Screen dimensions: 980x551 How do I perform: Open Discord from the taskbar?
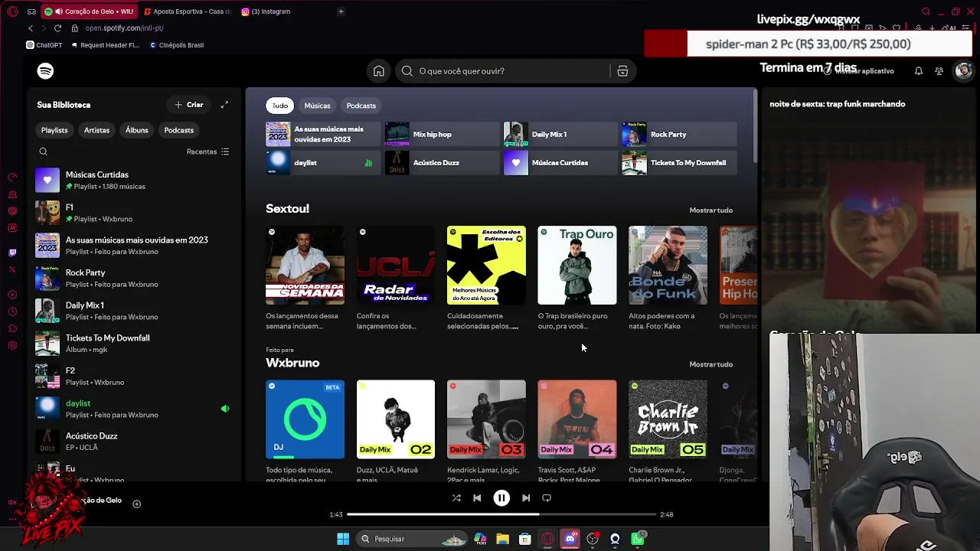coord(570,539)
